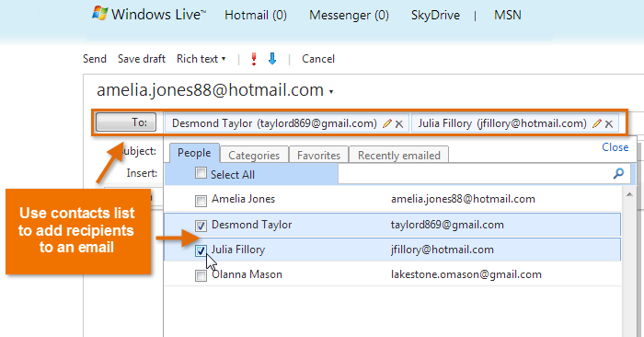Open the Favorites tab
The width and height of the screenshot is (644, 337).
coord(318,156)
